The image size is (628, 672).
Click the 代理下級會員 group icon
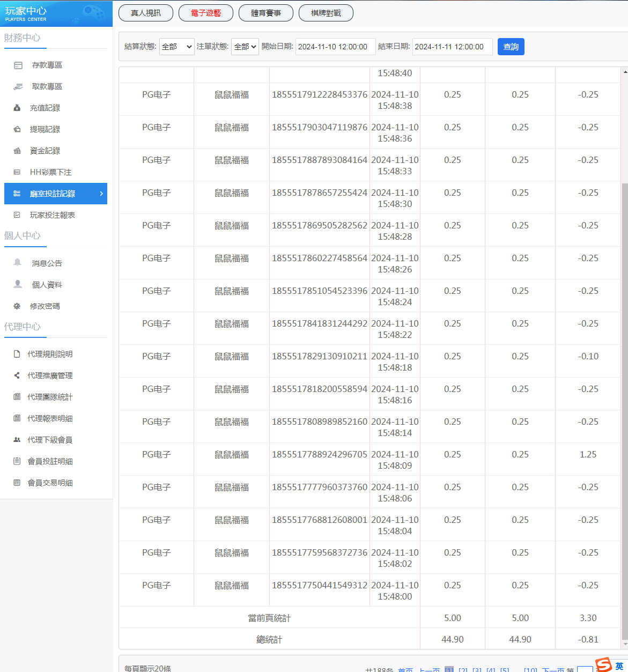[17, 440]
